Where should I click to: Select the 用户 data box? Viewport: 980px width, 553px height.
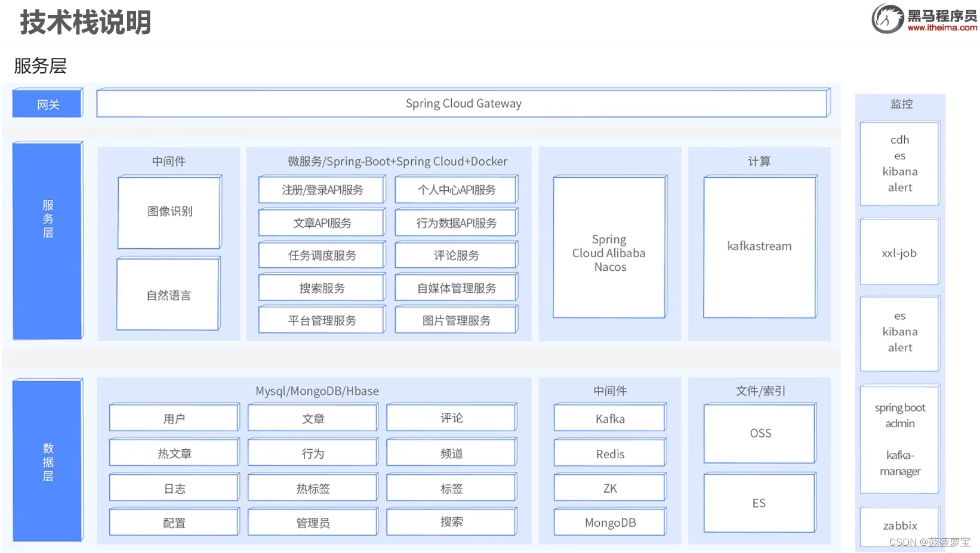[x=174, y=418]
